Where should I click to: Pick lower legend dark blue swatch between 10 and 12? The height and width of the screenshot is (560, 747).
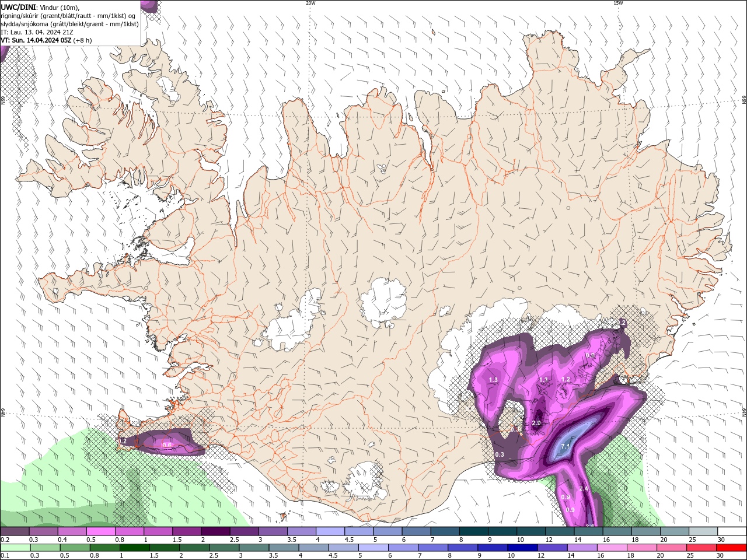[x=523, y=548]
